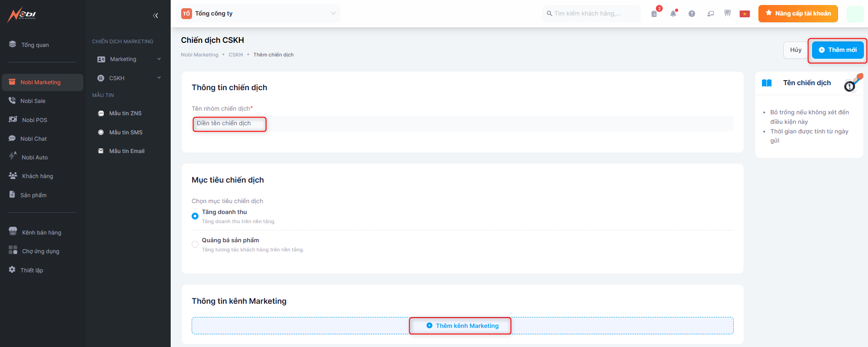Click the CSKH breadcrumb link

tap(235, 55)
